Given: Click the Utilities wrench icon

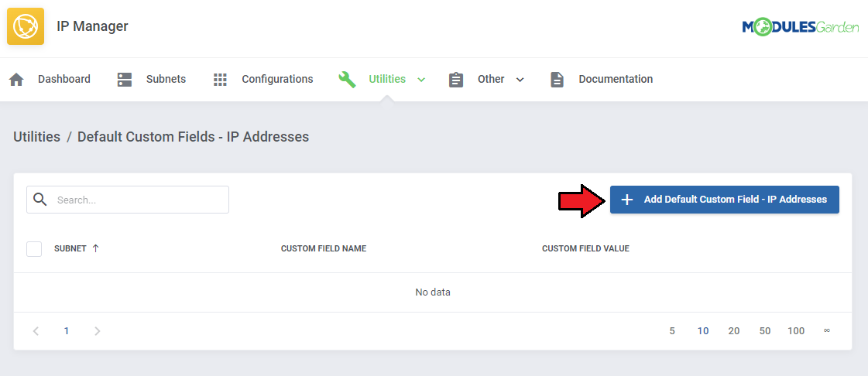Looking at the screenshot, I should [x=347, y=80].
